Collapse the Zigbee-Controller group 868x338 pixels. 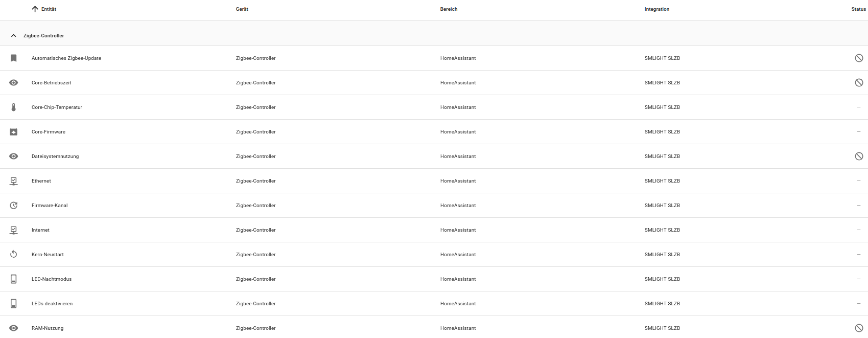coord(14,36)
